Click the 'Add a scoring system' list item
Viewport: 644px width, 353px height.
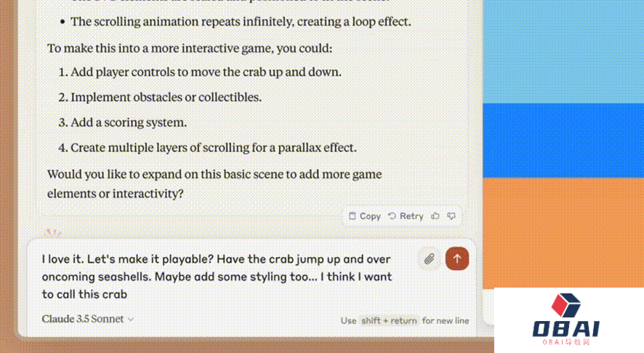point(129,123)
